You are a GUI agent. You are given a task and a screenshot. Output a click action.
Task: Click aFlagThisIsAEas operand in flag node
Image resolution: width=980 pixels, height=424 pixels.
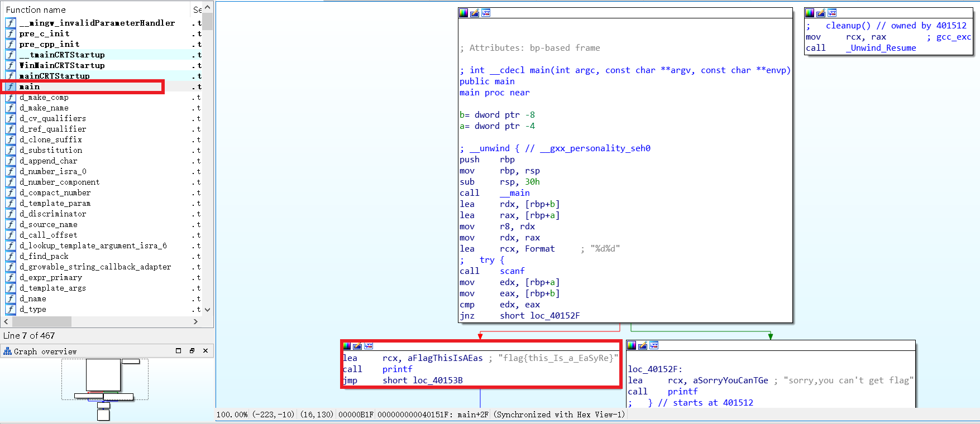tap(445, 358)
